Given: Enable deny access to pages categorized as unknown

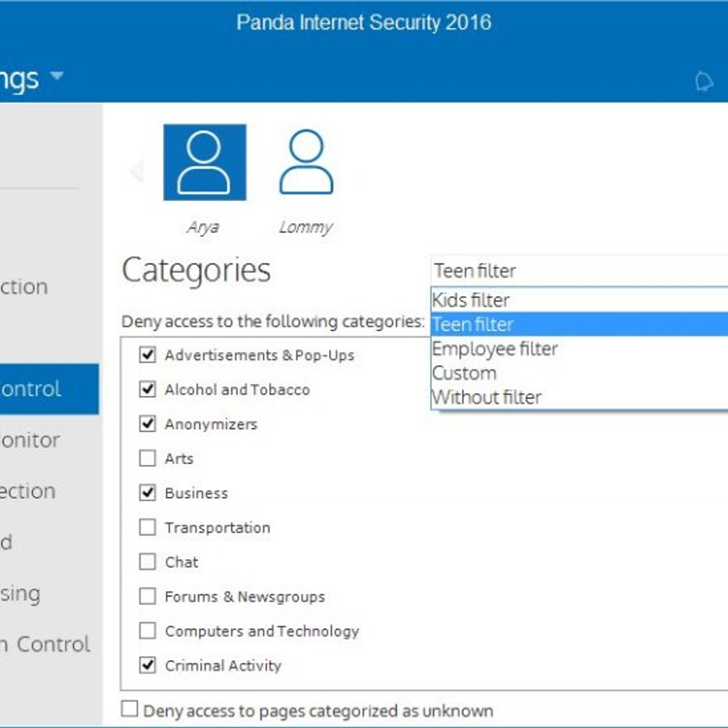Looking at the screenshot, I should point(130,709).
